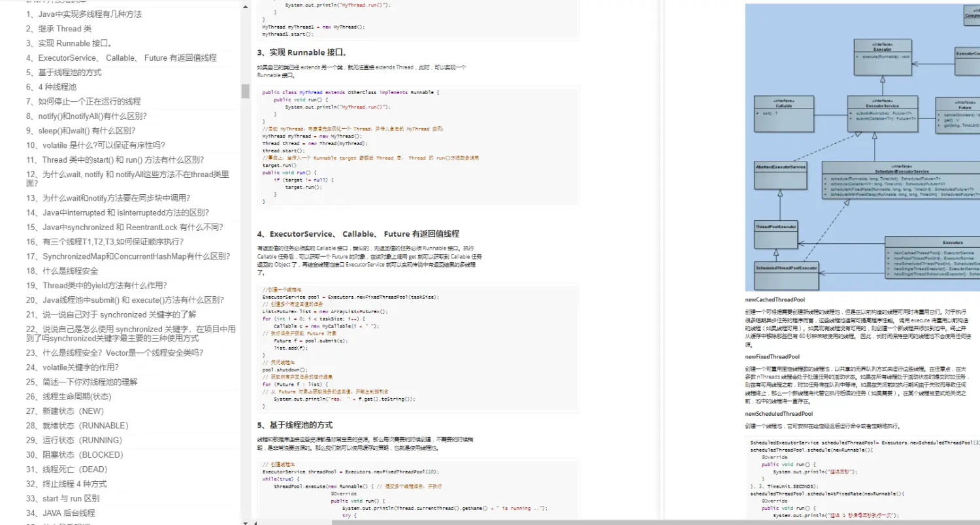Image resolution: width=980 pixels, height=525 pixels.
Task: Open outline entry '20、Java线程池中submit() 和 execute()'
Action: [x=125, y=299]
